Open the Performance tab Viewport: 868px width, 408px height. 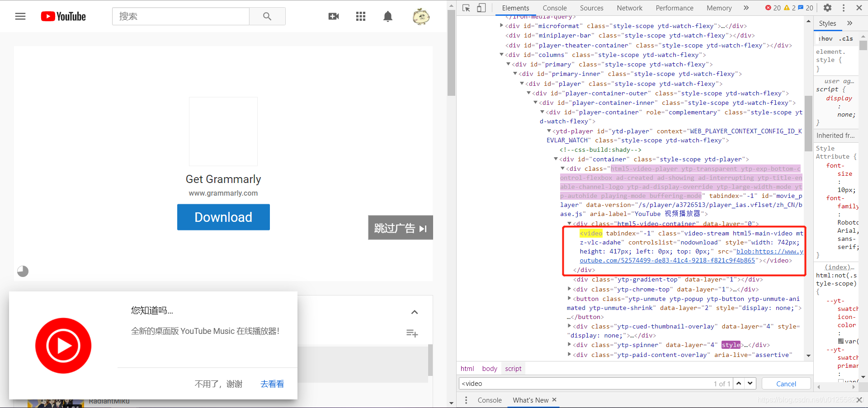coord(675,8)
